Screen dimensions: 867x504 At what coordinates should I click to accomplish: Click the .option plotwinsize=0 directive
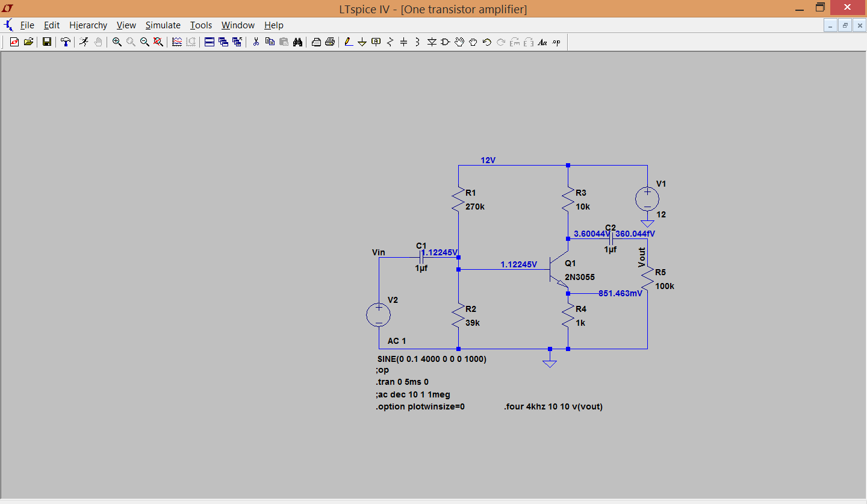point(420,406)
